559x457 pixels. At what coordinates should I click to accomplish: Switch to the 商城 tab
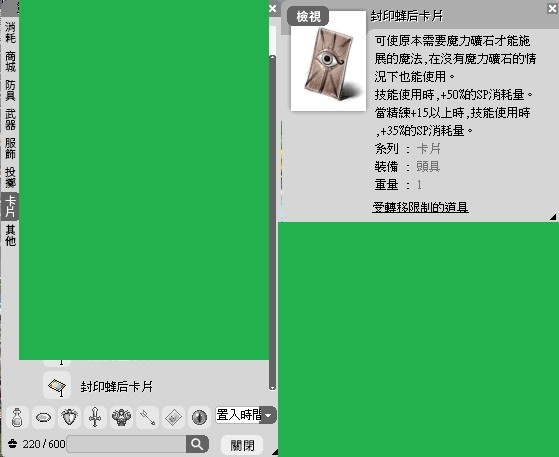10,61
